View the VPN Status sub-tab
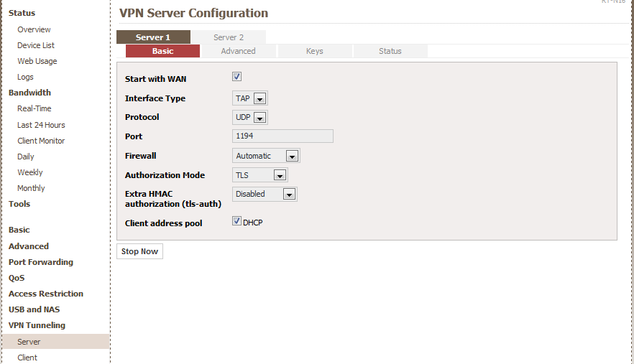Screen dimensions: 634x364 point(390,51)
